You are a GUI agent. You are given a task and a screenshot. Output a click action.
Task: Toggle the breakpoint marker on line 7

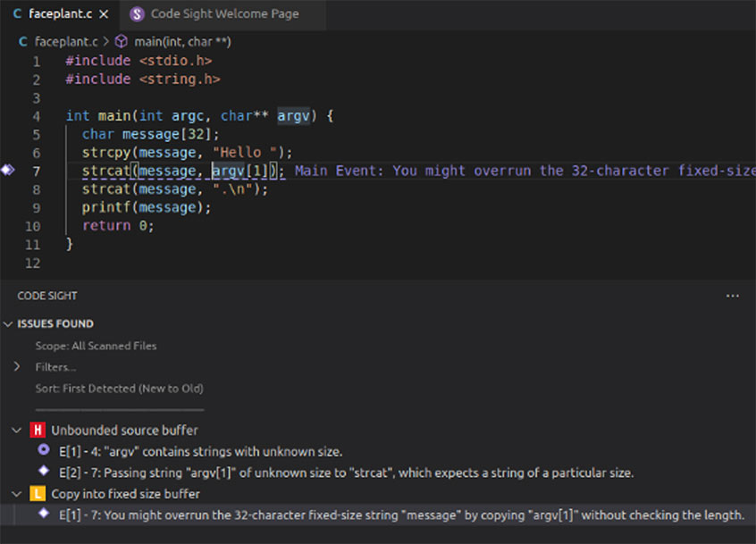click(7, 170)
